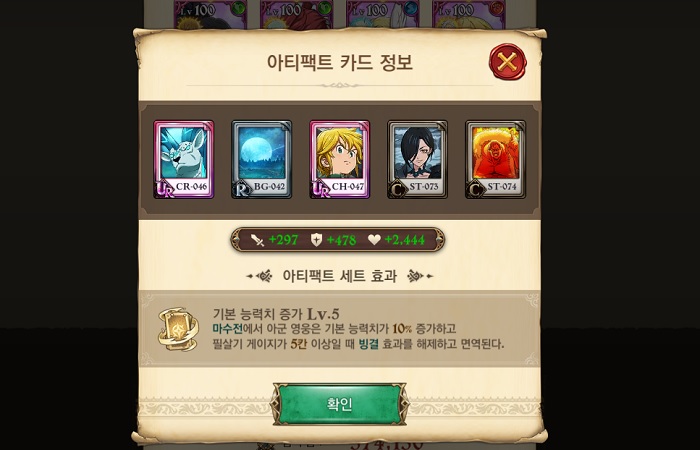Click the sword attack stat icon
Screen dimensions: 700x450
(258, 240)
